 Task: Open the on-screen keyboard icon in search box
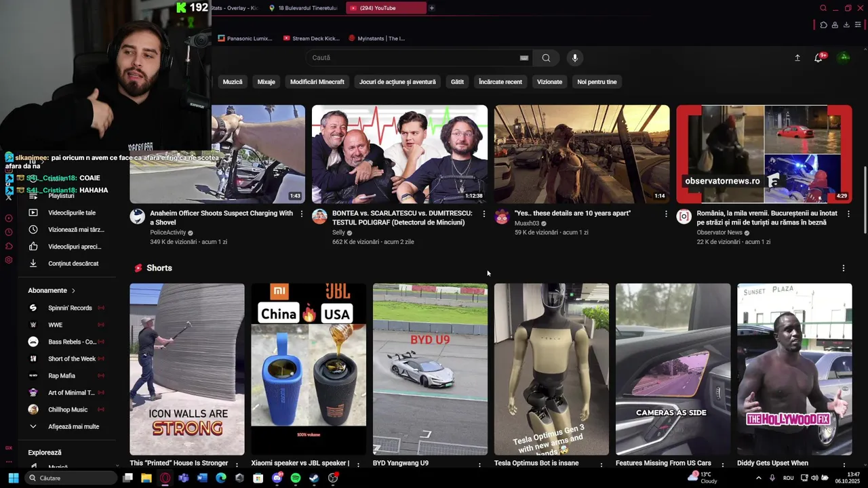(524, 58)
